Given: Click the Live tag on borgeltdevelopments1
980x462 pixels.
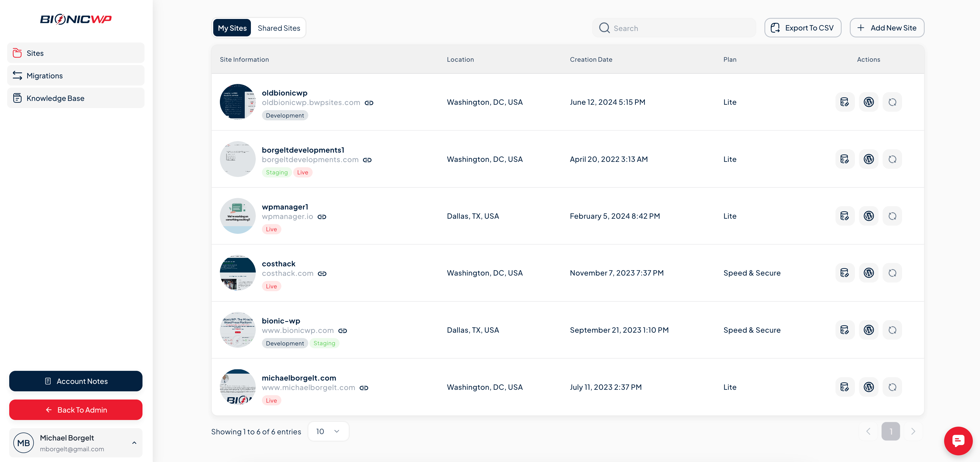Looking at the screenshot, I should coord(302,172).
